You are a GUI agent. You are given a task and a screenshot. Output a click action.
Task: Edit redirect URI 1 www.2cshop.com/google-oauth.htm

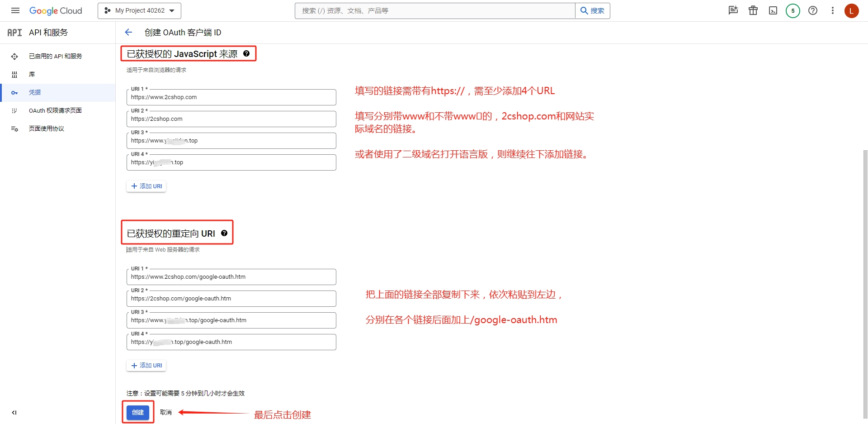[x=231, y=277]
